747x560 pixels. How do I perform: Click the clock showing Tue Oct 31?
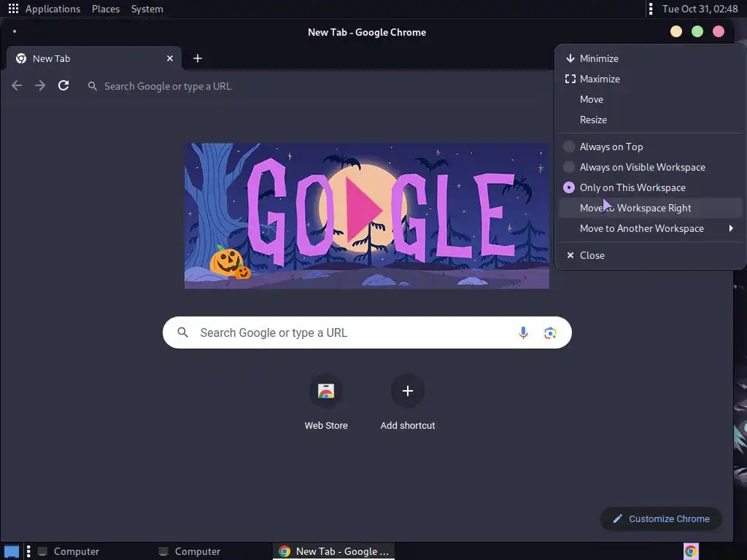(x=700, y=9)
